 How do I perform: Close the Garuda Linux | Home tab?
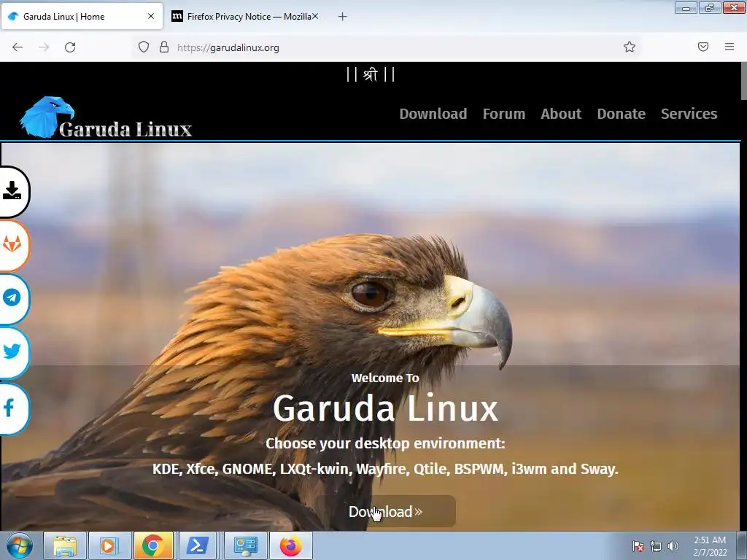point(151,16)
